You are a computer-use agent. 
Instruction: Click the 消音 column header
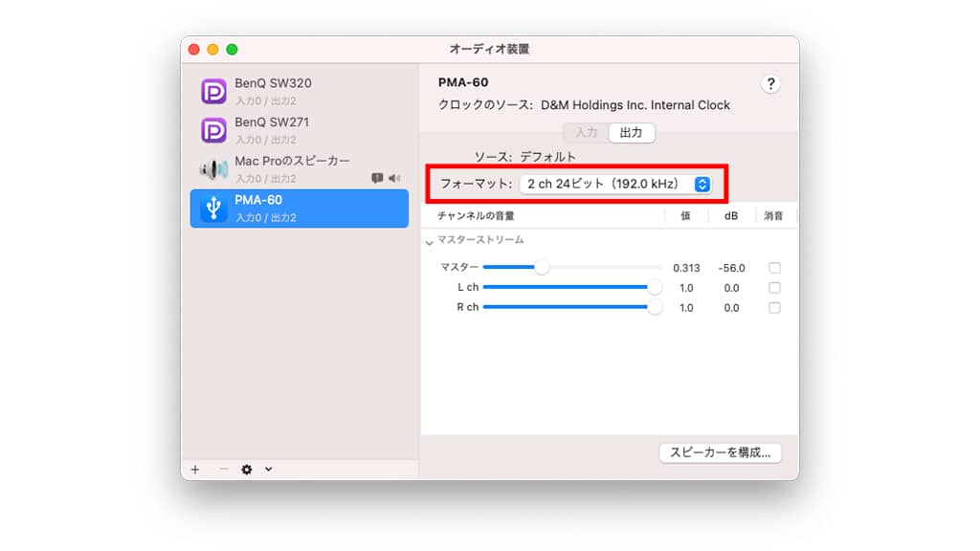773,216
